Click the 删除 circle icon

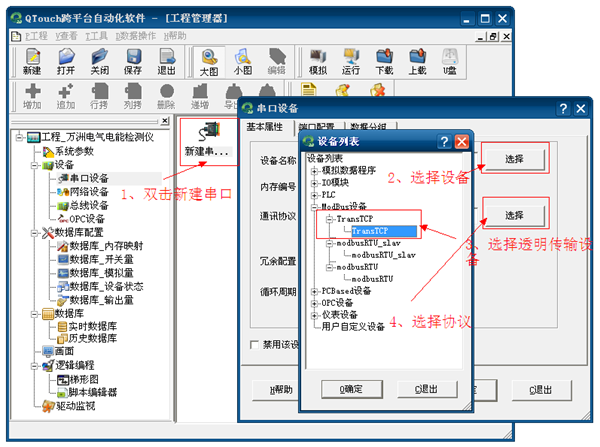(x=166, y=96)
